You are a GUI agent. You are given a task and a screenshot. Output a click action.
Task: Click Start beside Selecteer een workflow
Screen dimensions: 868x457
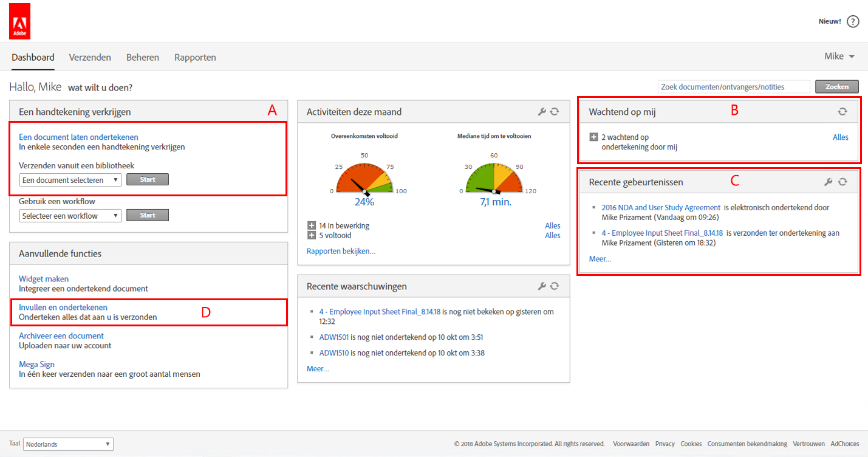pos(148,216)
